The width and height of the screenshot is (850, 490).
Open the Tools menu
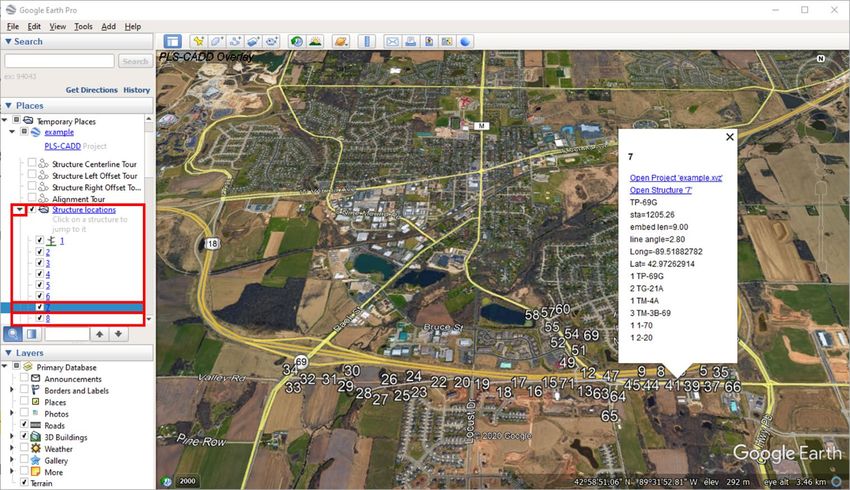click(x=83, y=26)
